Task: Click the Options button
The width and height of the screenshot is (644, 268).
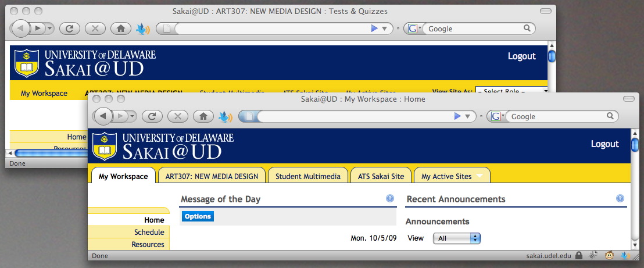Action: pos(198,217)
